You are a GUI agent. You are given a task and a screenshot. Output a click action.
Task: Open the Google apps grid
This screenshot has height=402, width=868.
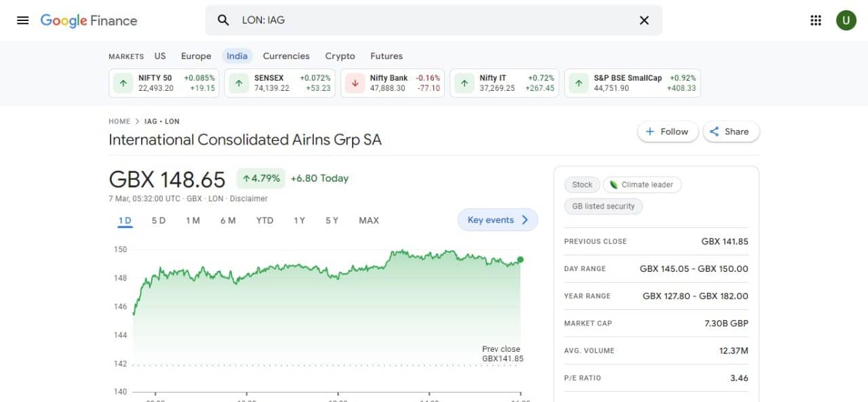pos(816,20)
